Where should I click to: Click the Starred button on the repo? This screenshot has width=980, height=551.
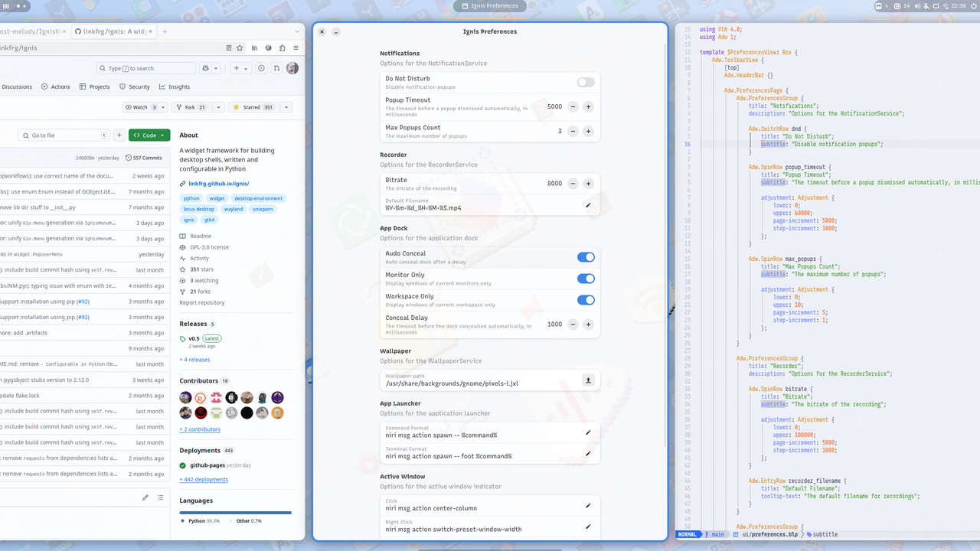[253, 107]
